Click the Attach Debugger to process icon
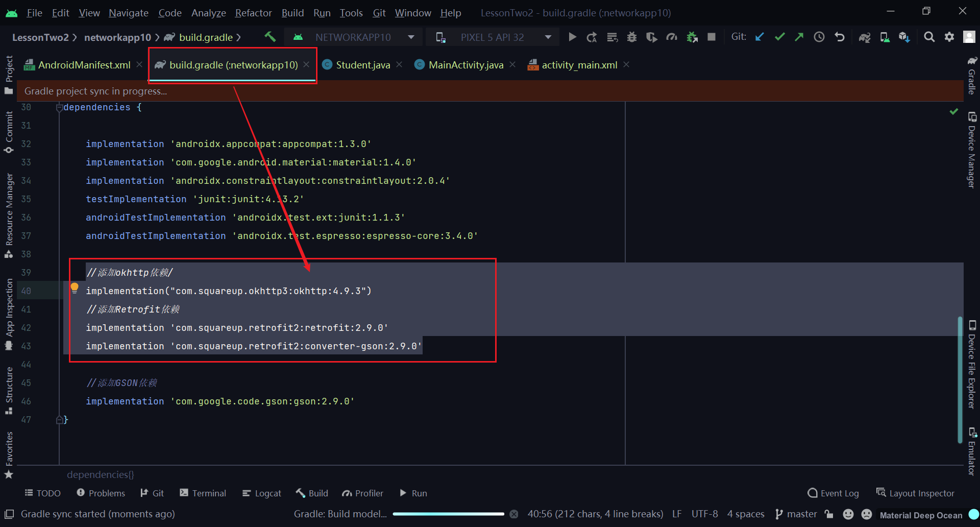 click(692, 37)
